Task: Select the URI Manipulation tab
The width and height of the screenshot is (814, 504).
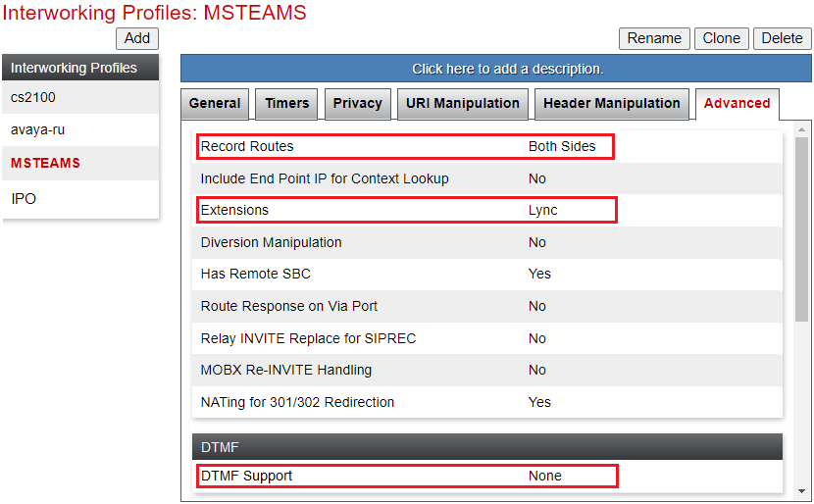Action: pos(463,104)
